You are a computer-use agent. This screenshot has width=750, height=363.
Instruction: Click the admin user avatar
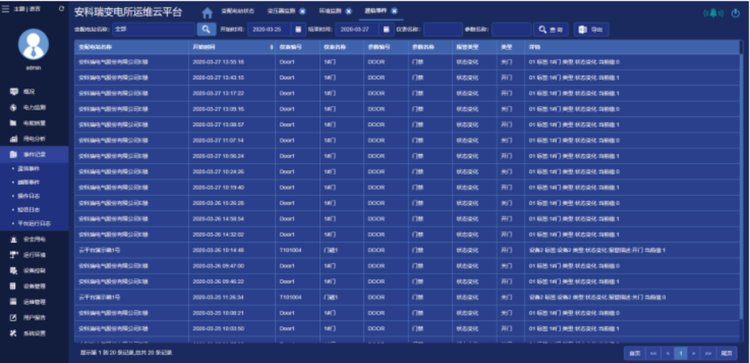point(33,44)
